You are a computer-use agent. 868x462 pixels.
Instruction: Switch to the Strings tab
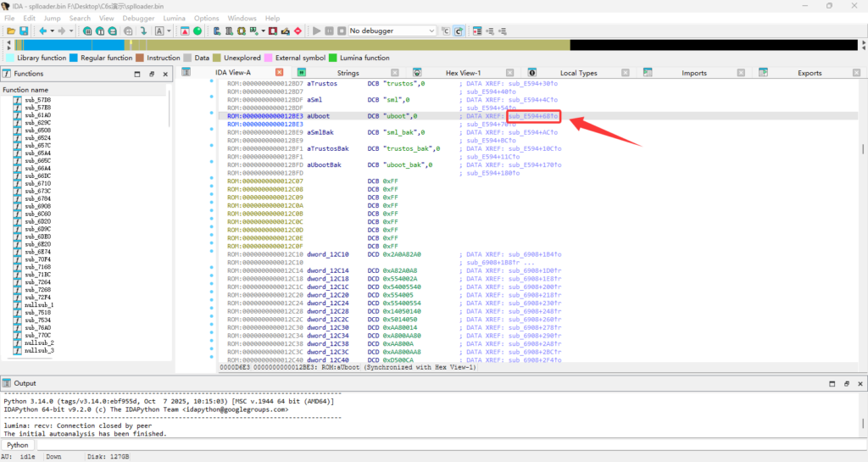(x=348, y=73)
